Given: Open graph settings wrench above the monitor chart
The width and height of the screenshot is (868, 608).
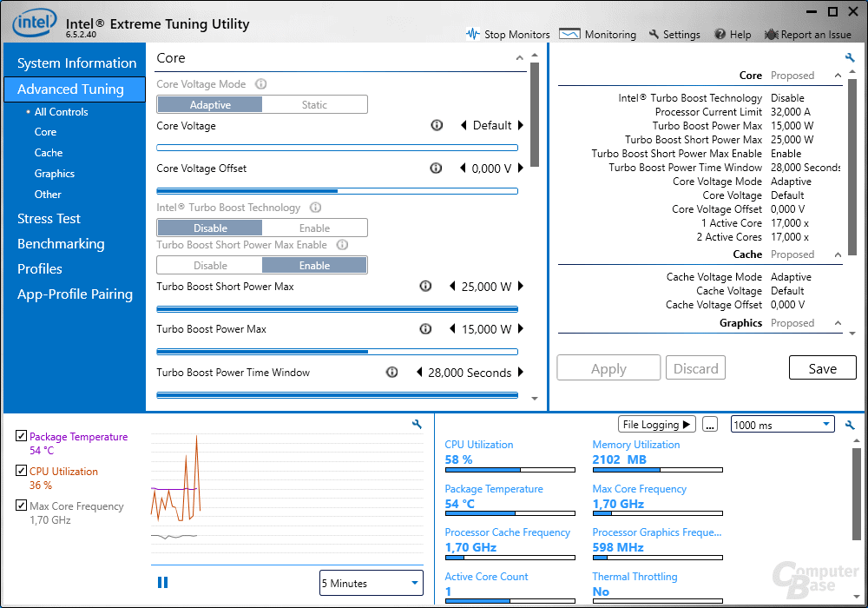Looking at the screenshot, I should tap(417, 425).
